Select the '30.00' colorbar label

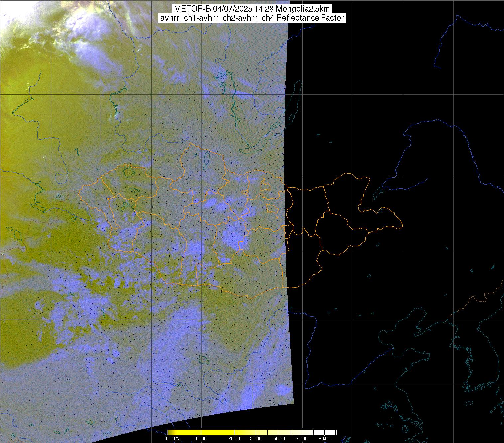(256, 438)
